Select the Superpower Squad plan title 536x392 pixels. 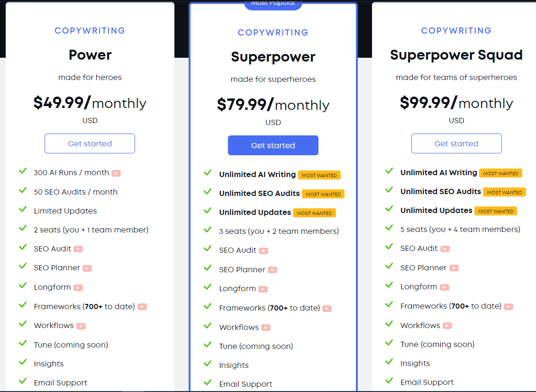coord(456,55)
